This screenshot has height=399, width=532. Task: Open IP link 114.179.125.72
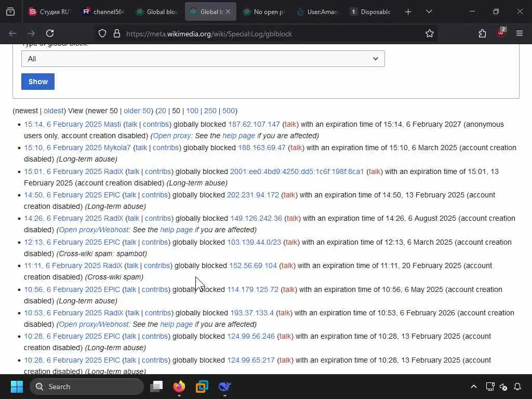[253, 289]
